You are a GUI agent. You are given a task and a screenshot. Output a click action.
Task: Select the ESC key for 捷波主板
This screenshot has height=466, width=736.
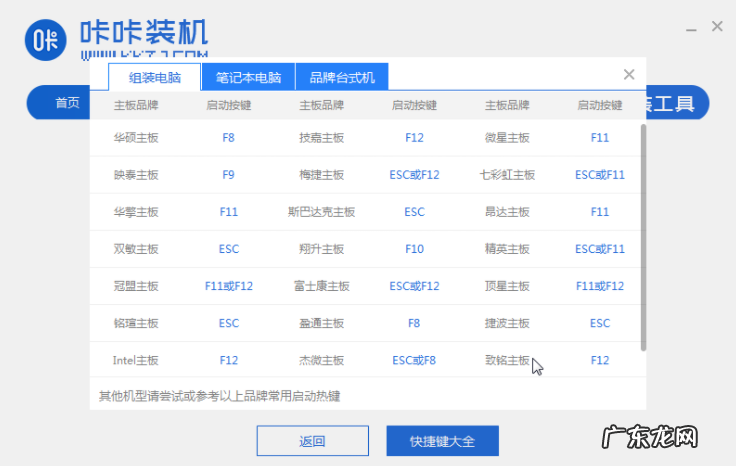pyautogui.click(x=600, y=323)
